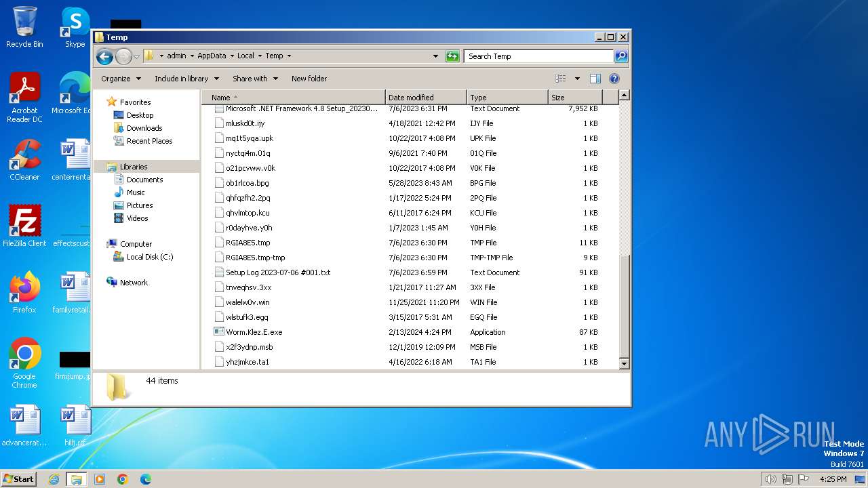Select Recent Places in navigation pane
This screenshot has height=488, width=868.
point(149,141)
